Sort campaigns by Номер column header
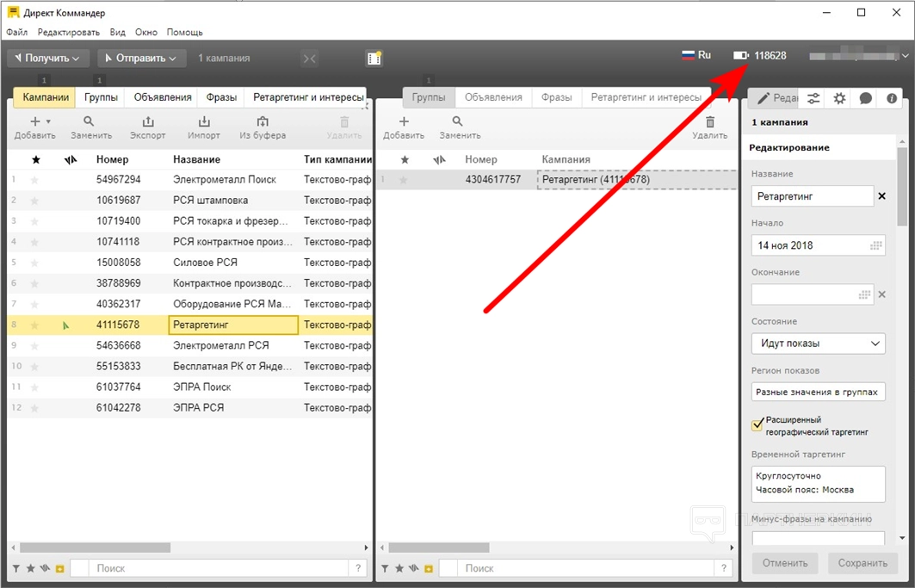Image resolution: width=915 pixels, height=588 pixels. tap(112, 159)
